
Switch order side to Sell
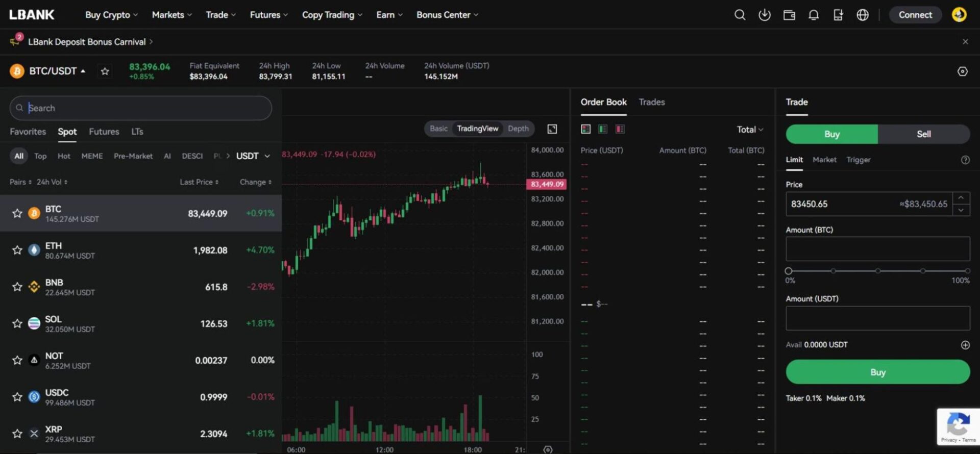[924, 134]
